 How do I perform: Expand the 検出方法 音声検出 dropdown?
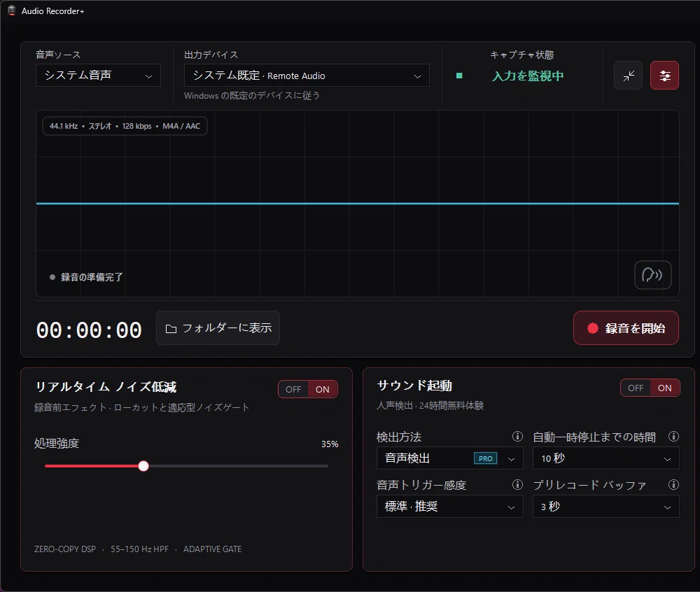tap(449, 458)
